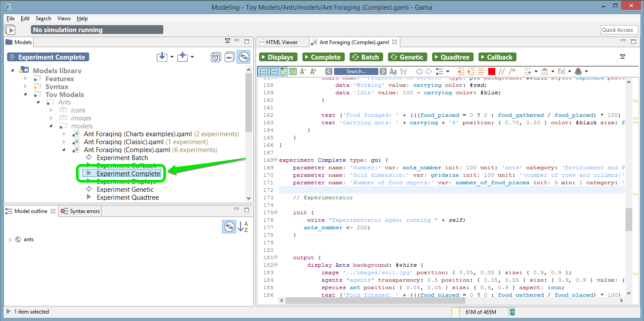Expand the Features folder
This screenshot has height=321, width=644.
26,78
